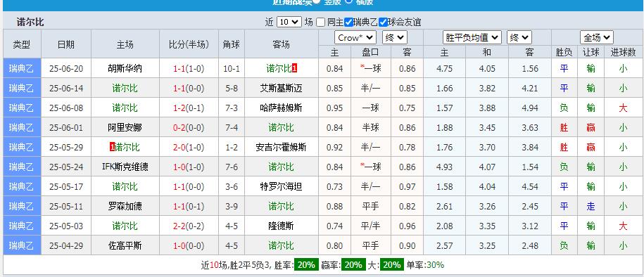Viewport: 644px width, 277px height.
Task: Open score 2-2(0-2) on 25-05-03
Action: 189,226
